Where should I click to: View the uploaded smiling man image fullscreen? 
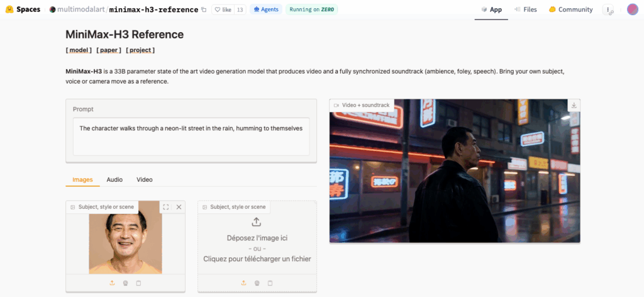tap(166, 207)
